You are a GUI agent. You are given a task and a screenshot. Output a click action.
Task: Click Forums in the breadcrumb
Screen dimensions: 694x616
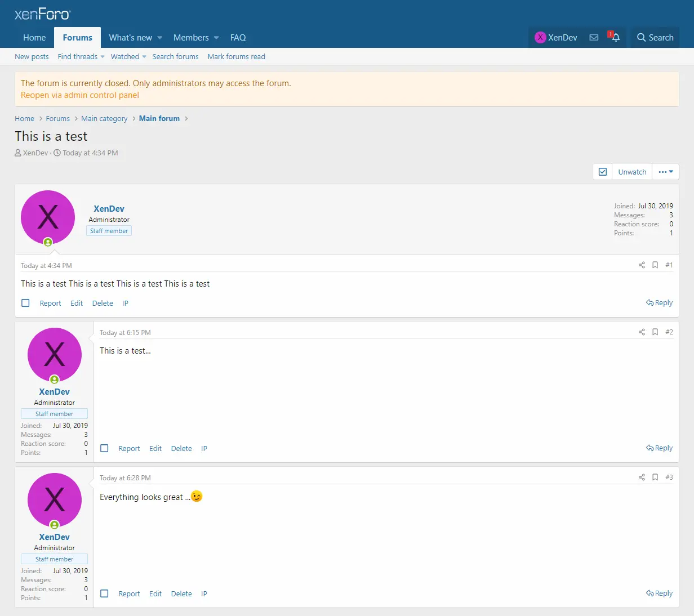pos(58,119)
